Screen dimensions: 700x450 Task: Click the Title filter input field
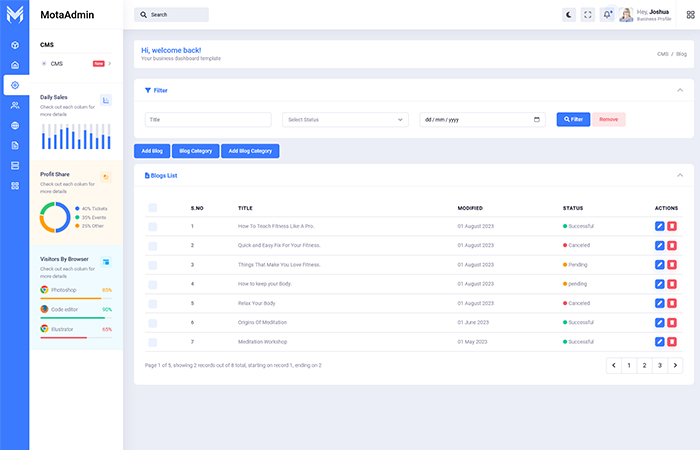tap(208, 120)
